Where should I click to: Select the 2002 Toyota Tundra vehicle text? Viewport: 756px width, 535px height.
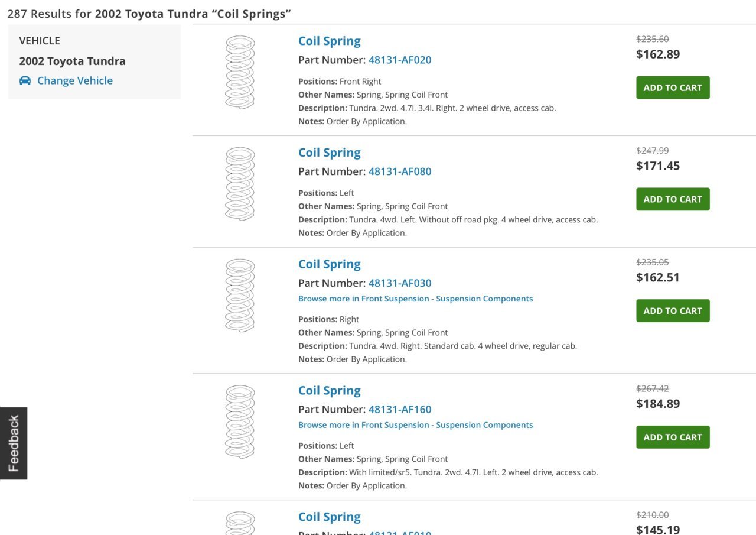click(x=72, y=61)
